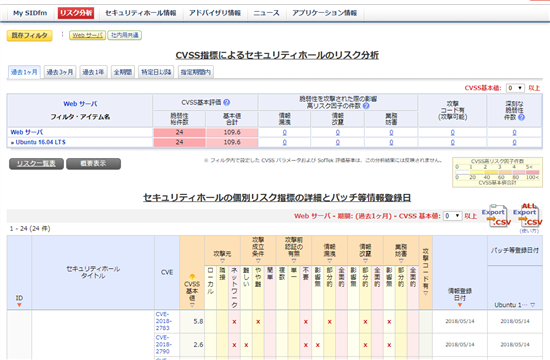The height and width of the screenshot is (360, 550).
Task: Click Web サーバ row 情報漏洩 count 0
Action: click(284, 133)
